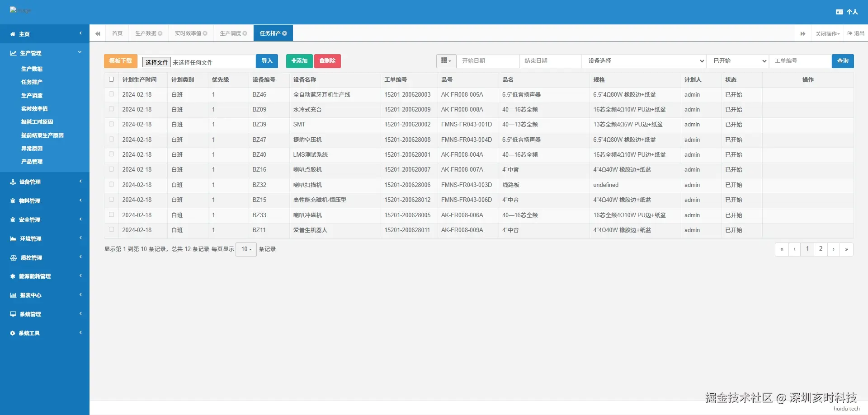Open the 个人 profile card icon

(840, 12)
